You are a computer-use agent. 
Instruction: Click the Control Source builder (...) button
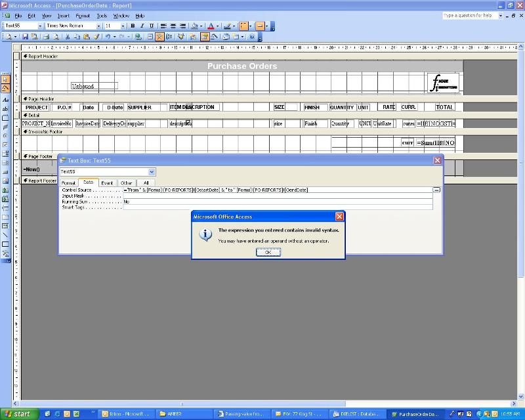pyautogui.click(x=436, y=190)
